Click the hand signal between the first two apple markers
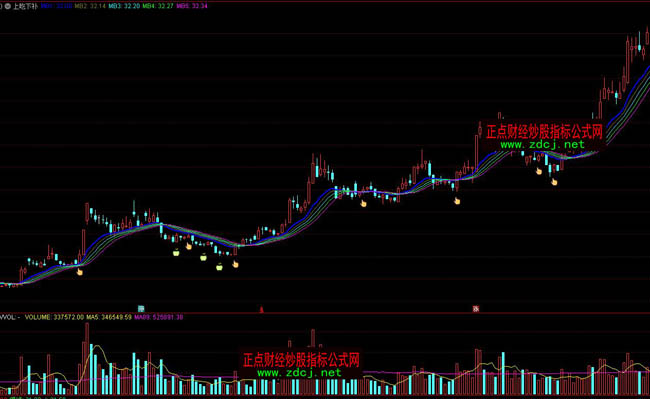The image size is (650, 399). coord(189,246)
